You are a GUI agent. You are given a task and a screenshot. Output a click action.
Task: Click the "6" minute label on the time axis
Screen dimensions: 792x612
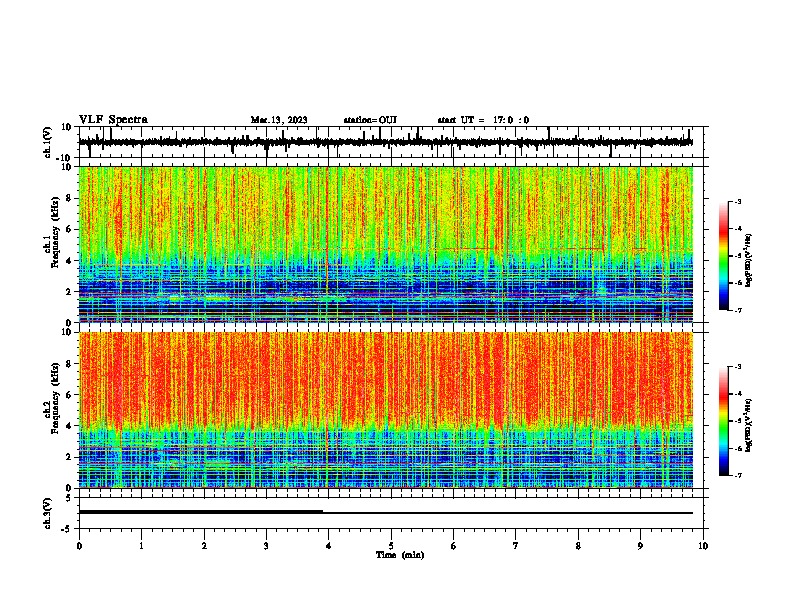point(454,546)
